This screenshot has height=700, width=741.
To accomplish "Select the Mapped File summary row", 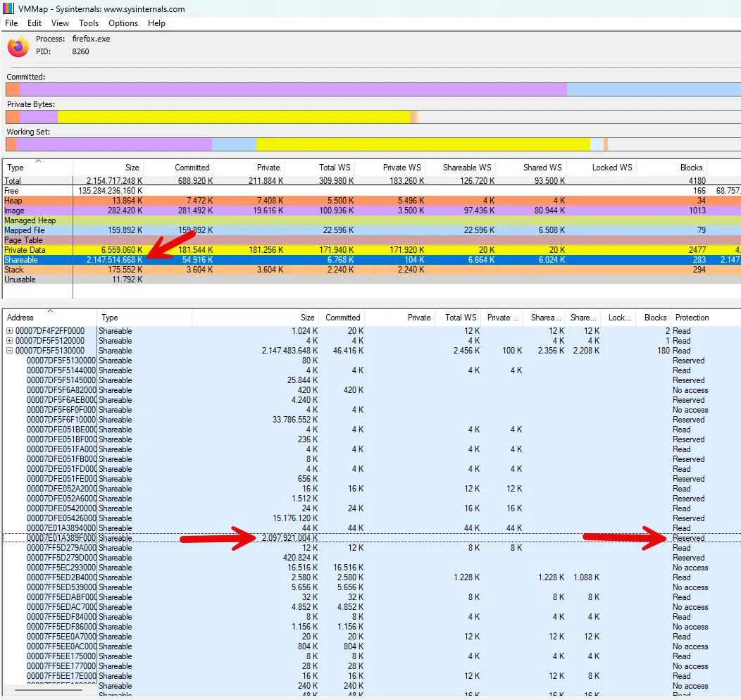I will coord(372,230).
